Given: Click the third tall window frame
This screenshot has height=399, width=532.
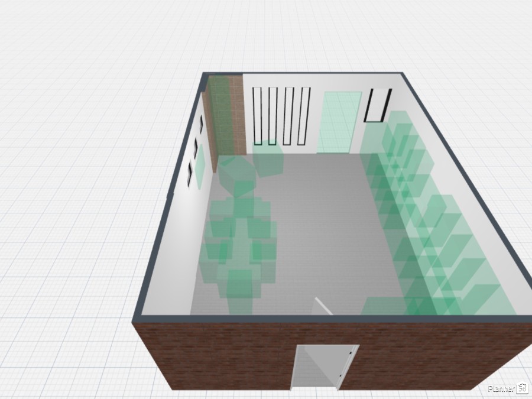Looking at the screenshot, I should [x=288, y=115].
